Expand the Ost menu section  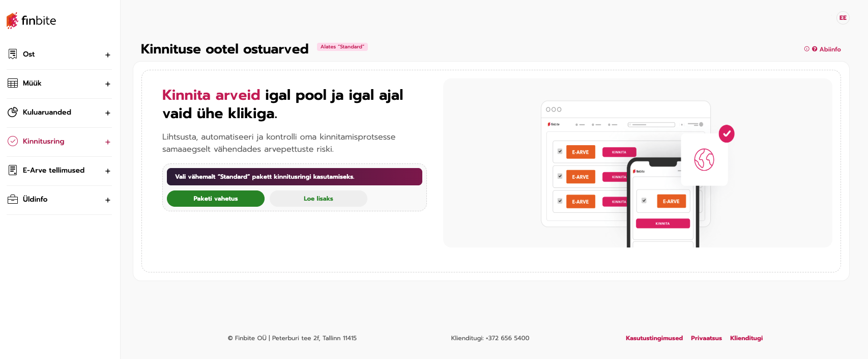click(107, 55)
